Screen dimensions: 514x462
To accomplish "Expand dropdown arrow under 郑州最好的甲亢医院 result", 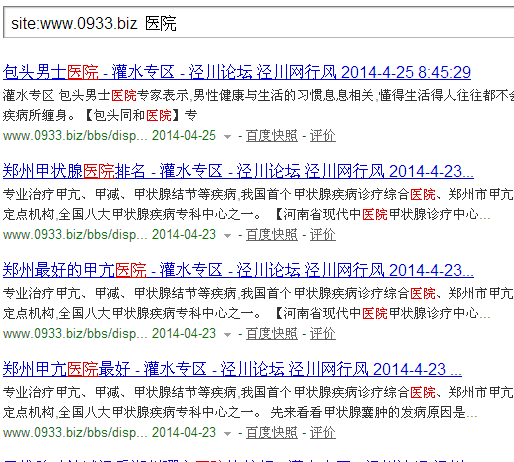I will coord(227,335).
